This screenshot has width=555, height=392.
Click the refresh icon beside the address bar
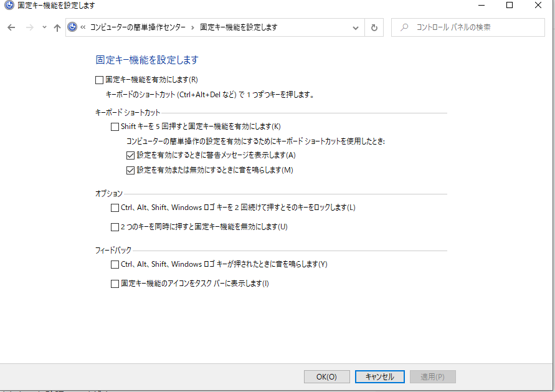(x=374, y=27)
